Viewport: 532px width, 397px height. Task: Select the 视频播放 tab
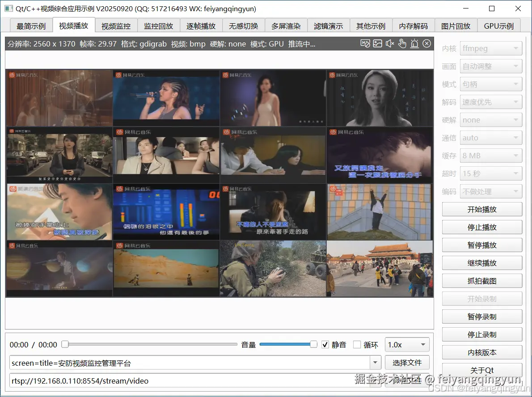73,25
